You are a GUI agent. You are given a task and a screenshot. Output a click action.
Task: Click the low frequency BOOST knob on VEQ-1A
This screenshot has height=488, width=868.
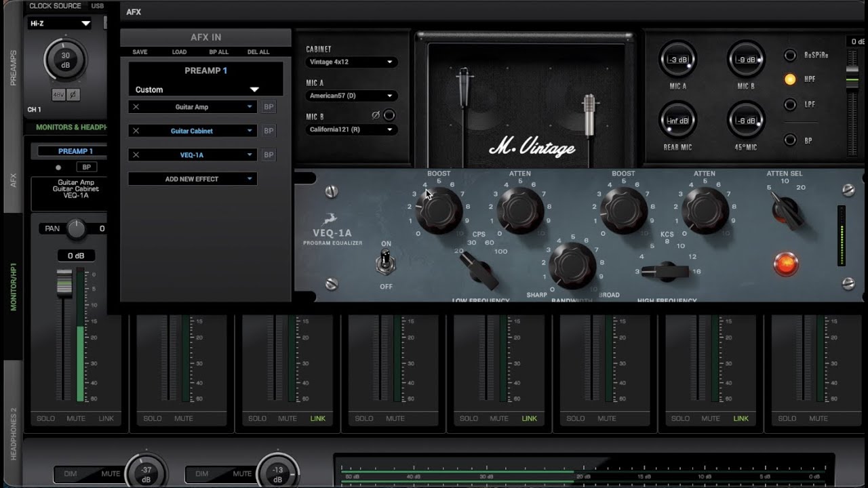[x=439, y=209]
